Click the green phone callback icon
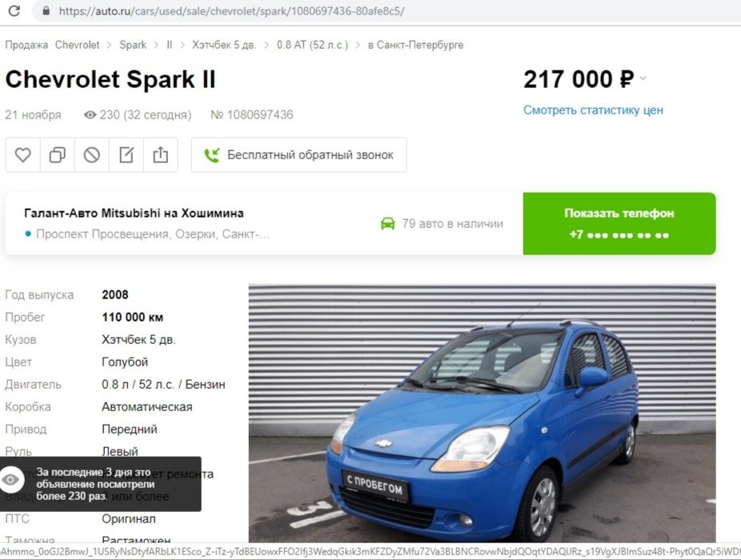This screenshot has width=741, height=560. (212, 155)
